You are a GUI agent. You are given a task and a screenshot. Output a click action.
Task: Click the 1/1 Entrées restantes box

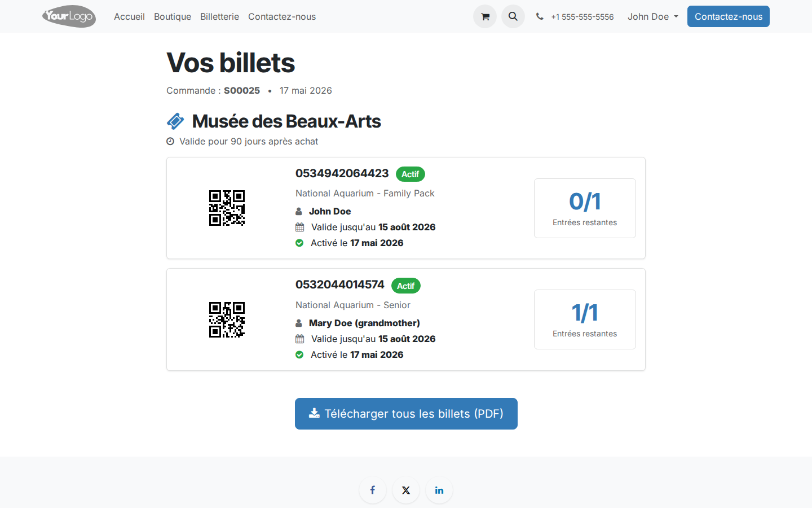coord(585,319)
